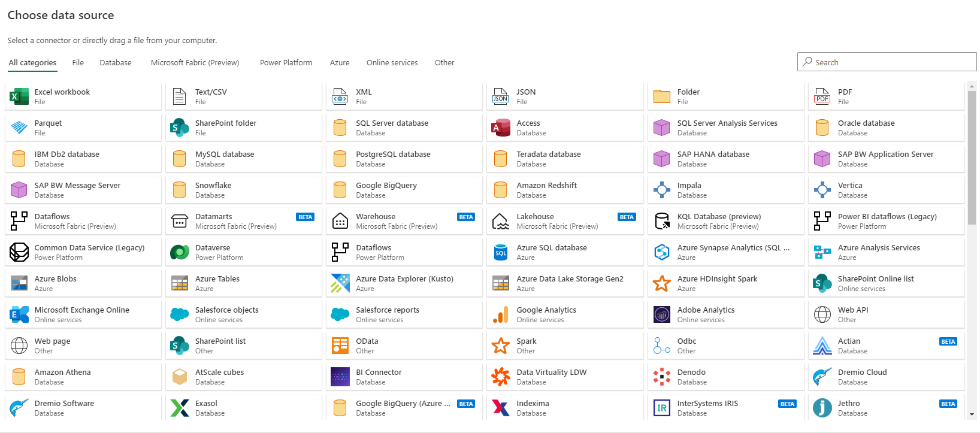Viewport: 980px width, 433px height.
Task: Choose the Lakehouse icon
Action: click(500, 221)
